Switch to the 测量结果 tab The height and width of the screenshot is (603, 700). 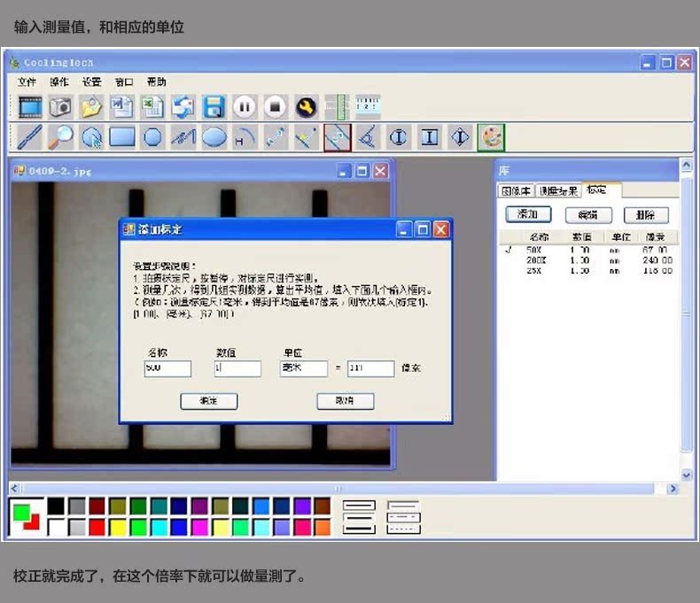pyautogui.click(x=558, y=190)
